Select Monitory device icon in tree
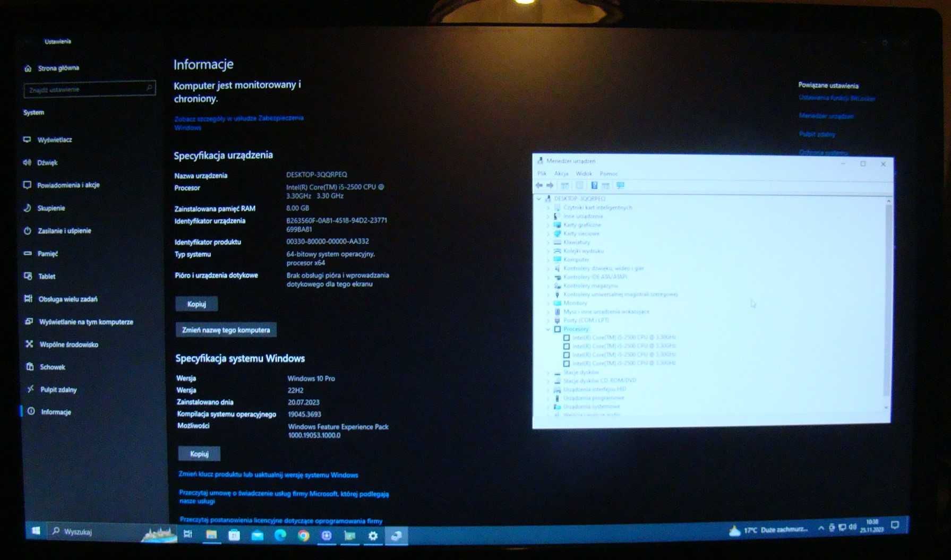 558,303
